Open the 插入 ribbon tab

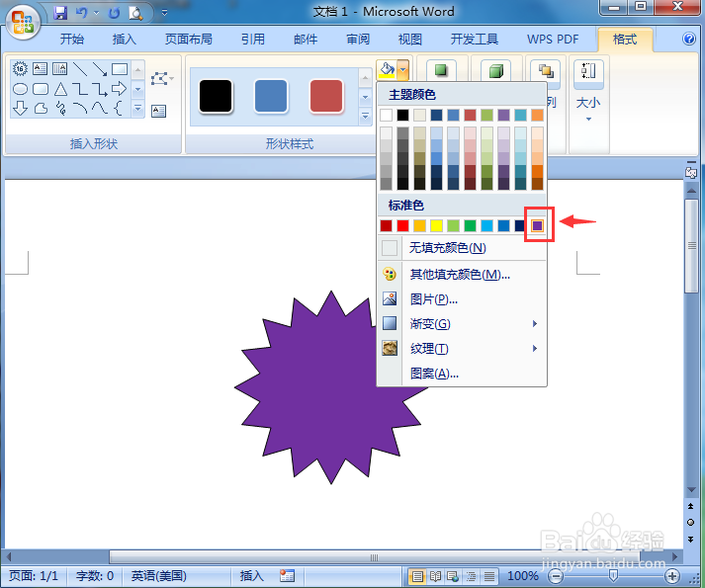pyautogui.click(x=125, y=40)
